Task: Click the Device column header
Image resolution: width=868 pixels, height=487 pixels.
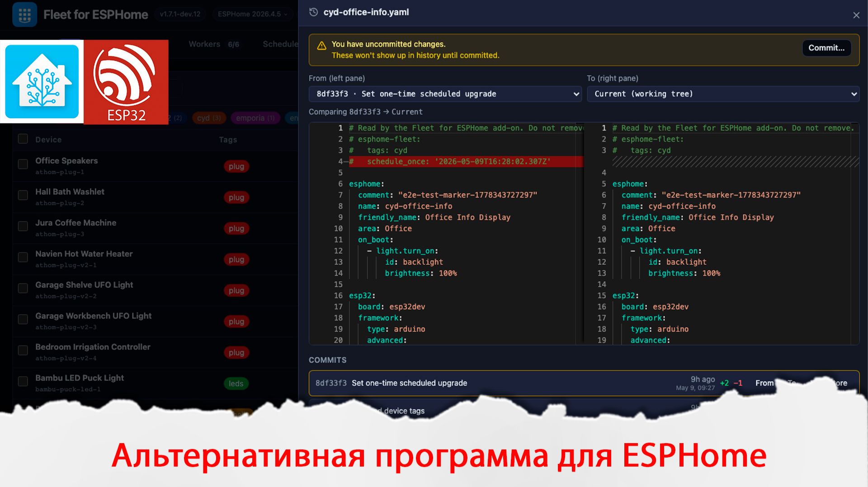Action: [x=48, y=140]
